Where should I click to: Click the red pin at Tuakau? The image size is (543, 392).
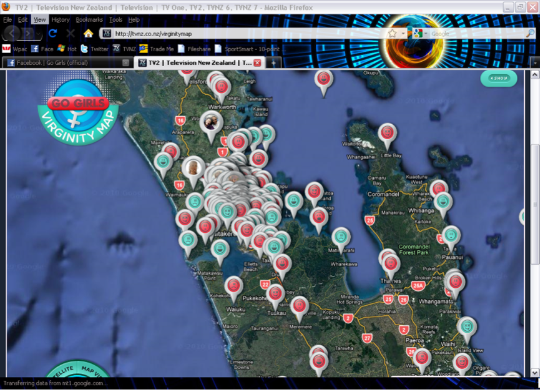point(275,293)
